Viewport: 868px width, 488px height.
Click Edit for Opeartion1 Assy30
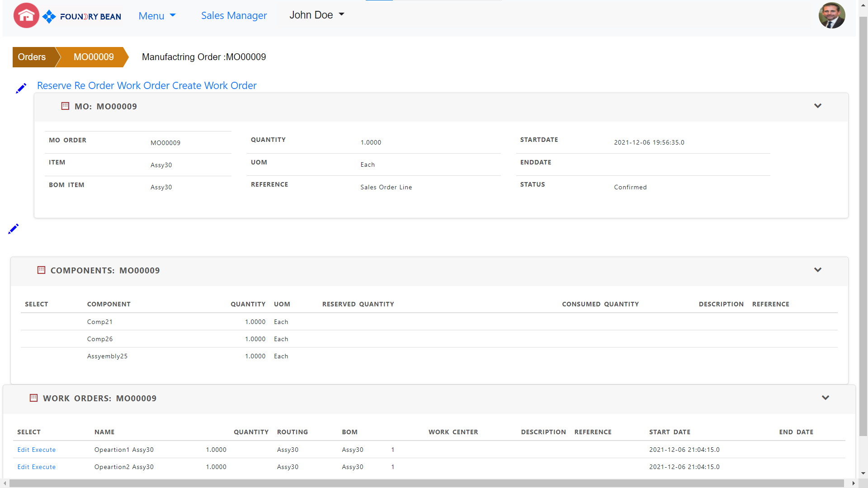pos(24,450)
